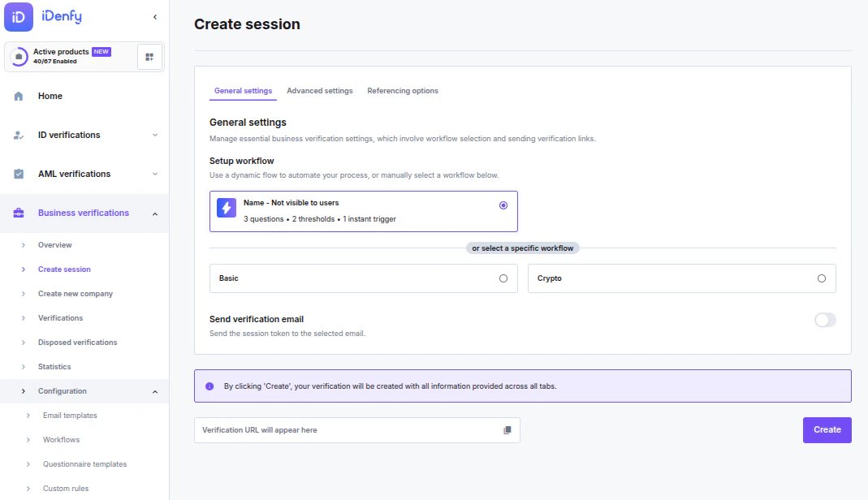Select the Home icon in sidebar

tap(18, 96)
